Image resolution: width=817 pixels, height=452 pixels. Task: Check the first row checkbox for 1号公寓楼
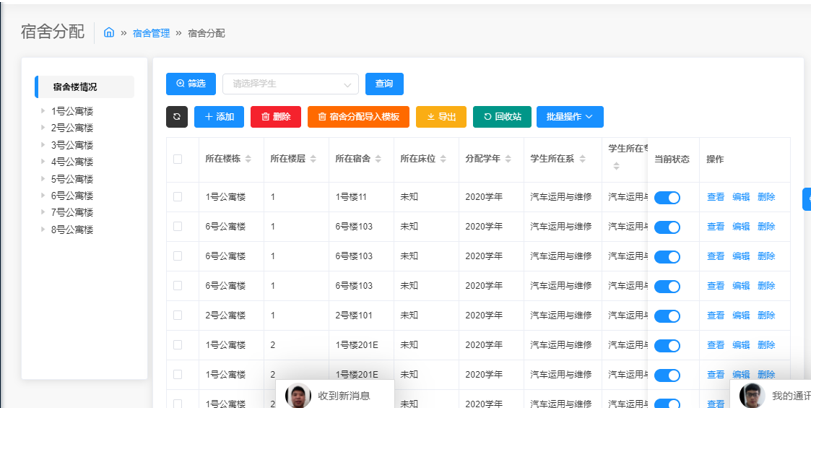tap(178, 197)
